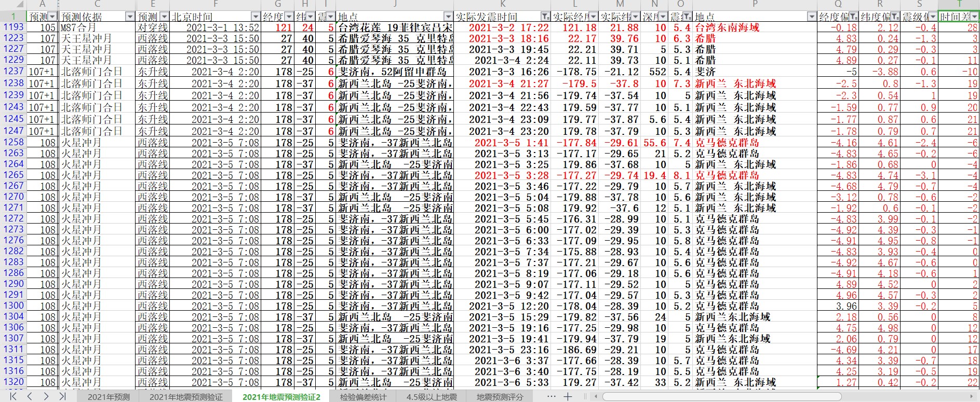This screenshot has width=980, height=402.
Task: Select the 地震预测评分 sheet tab
Action: [x=500, y=397]
